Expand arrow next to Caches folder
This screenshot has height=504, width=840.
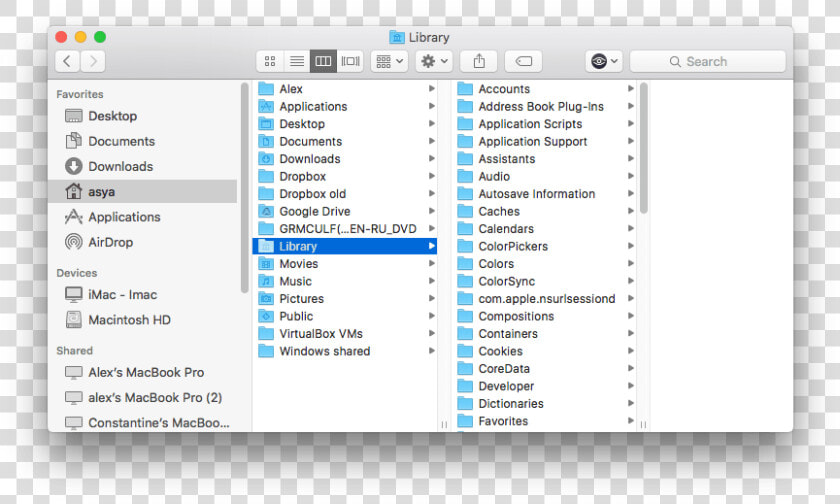click(631, 211)
